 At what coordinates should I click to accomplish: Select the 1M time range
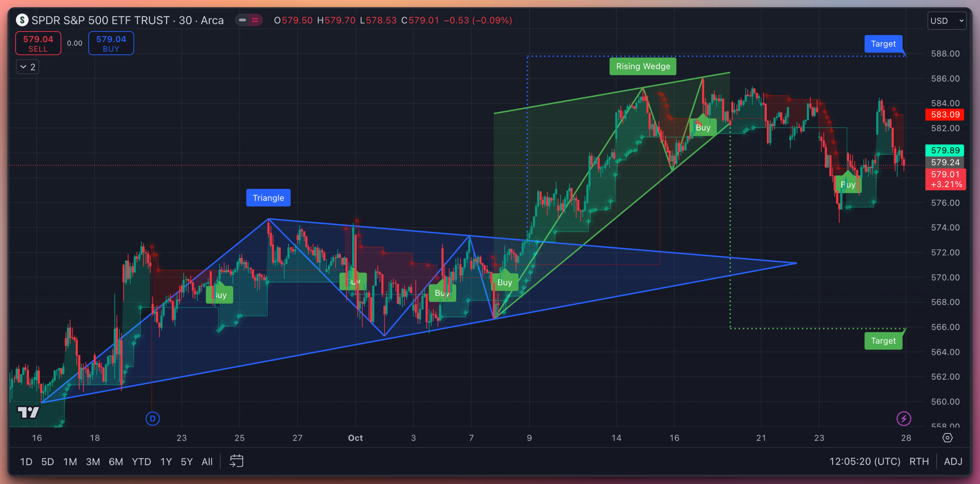[x=70, y=462]
